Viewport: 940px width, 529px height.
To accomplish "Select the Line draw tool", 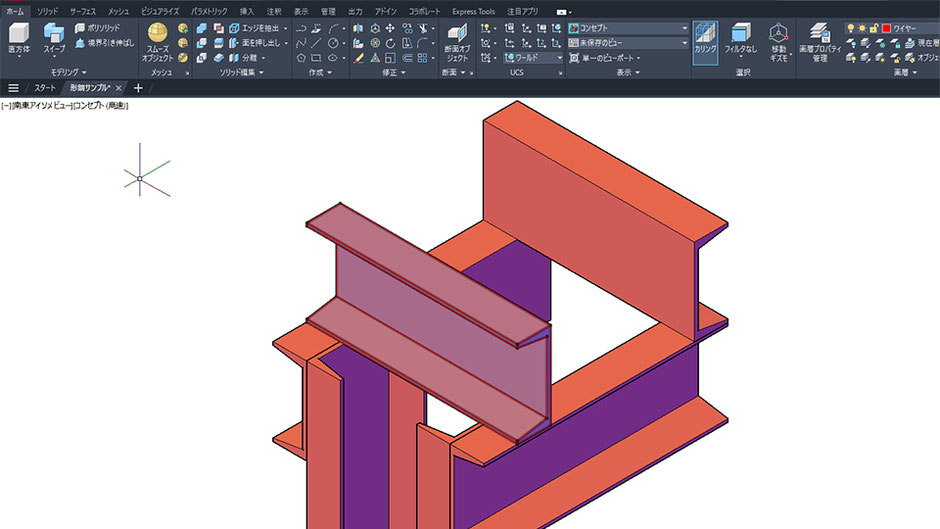I will (316, 43).
